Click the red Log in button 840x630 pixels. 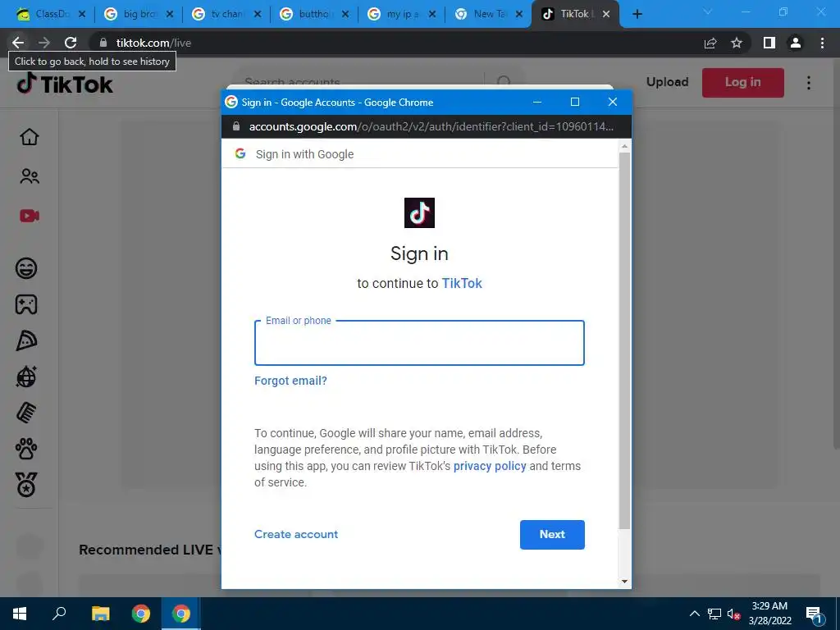click(743, 83)
